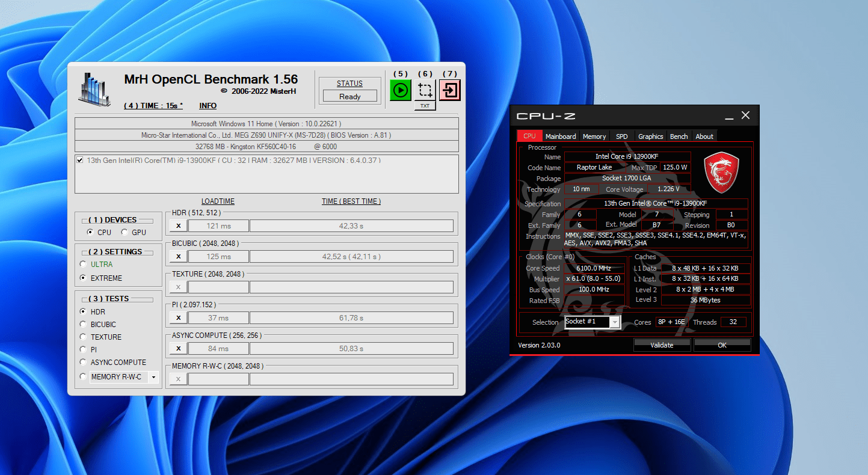The image size is (868, 475).
Task: Open the Bench tab in CPU-Z
Action: (x=679, y=136)
